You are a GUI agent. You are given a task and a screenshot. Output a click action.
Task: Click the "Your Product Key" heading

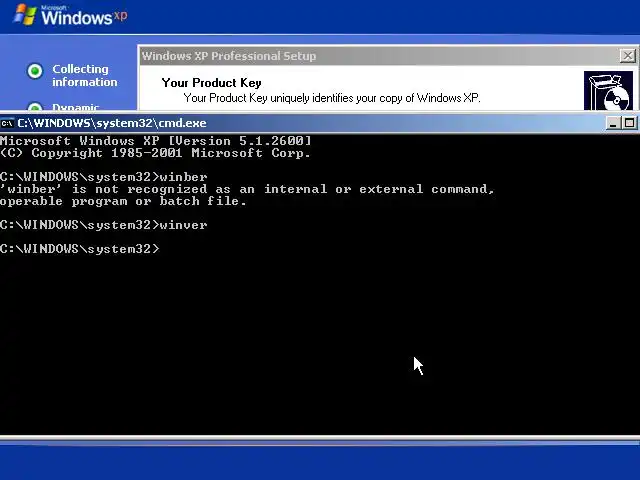pos(211,83)
